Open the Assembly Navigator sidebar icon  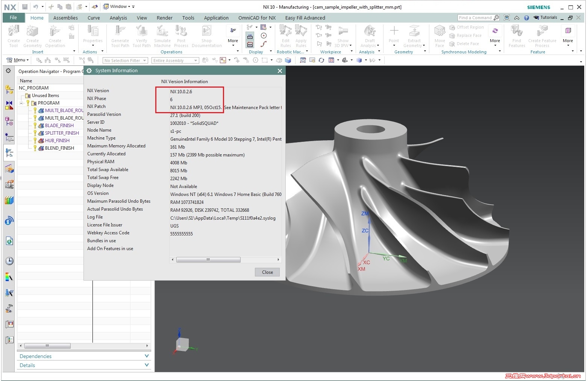(9, 90)
